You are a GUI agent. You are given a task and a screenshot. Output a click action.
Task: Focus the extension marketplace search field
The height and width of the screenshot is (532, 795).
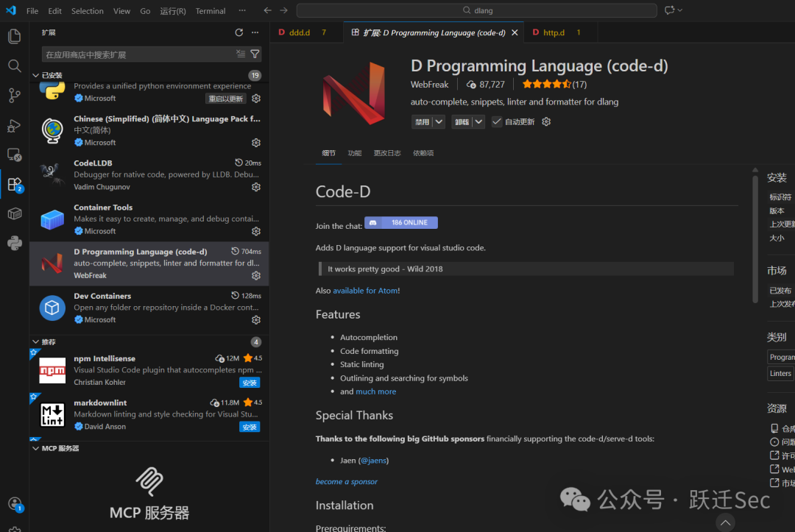point(139,54)
